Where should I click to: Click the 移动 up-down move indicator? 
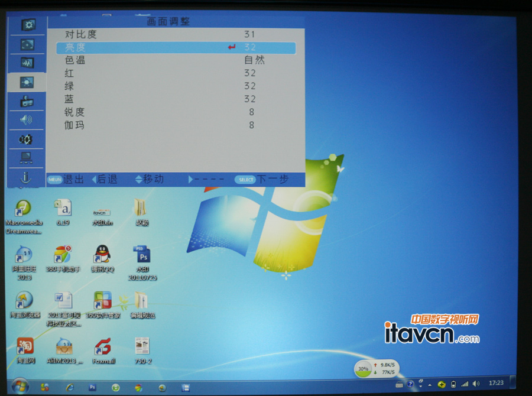(x=150, y=179)
